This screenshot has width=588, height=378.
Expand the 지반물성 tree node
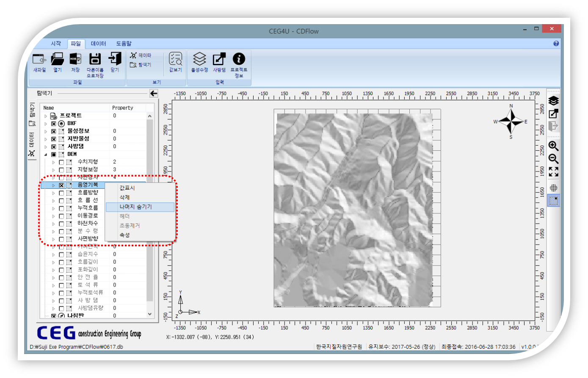46,139
